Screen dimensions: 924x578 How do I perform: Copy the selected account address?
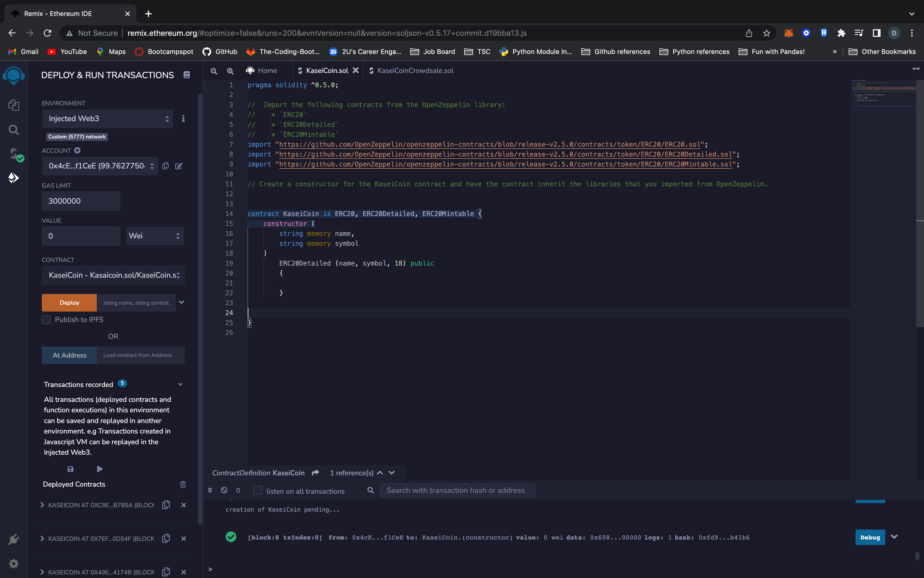point(165,165)
